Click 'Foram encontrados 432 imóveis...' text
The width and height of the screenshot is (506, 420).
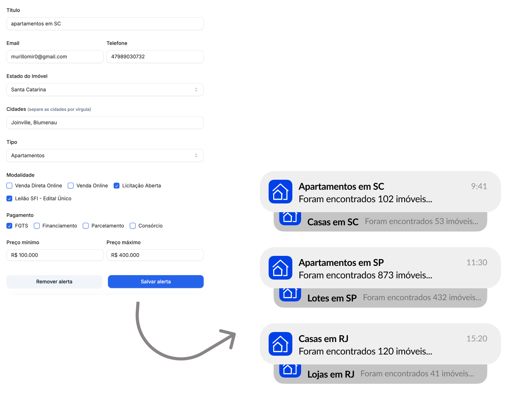pyautogui.click(x=422, y=297)
